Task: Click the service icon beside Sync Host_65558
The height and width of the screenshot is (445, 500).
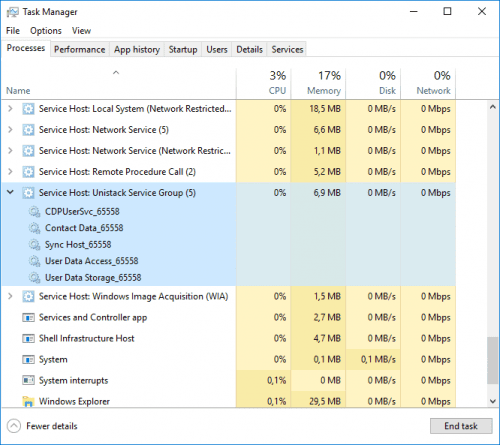Action: tap(34, 245)
